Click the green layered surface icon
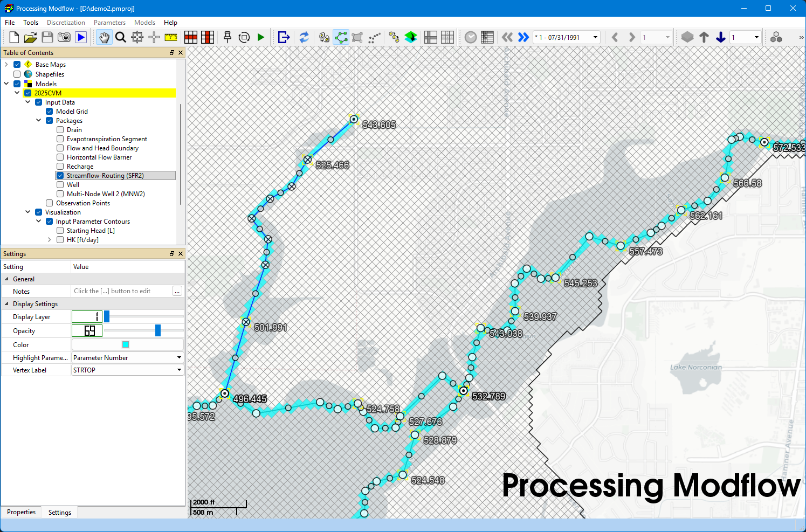 point(411,37)
